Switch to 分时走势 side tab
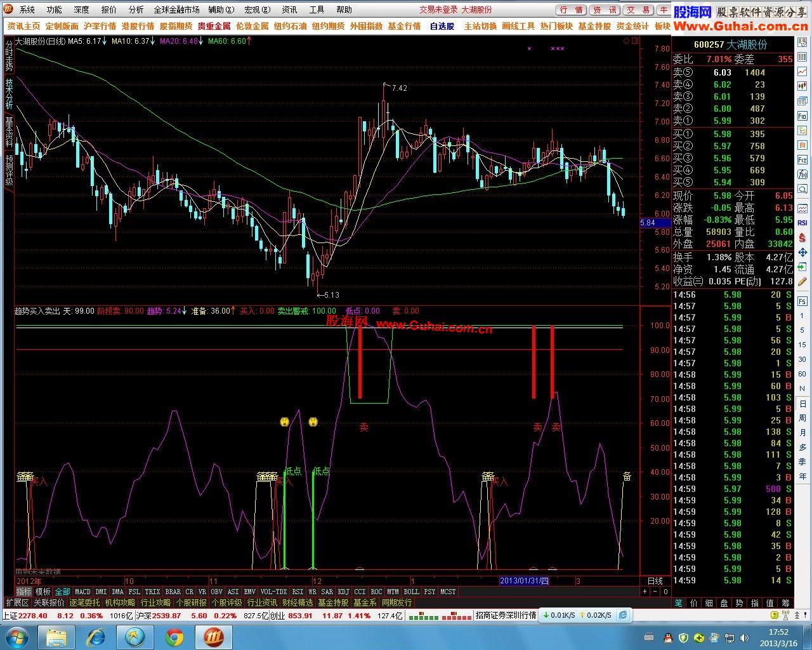 tap(9, 55)
